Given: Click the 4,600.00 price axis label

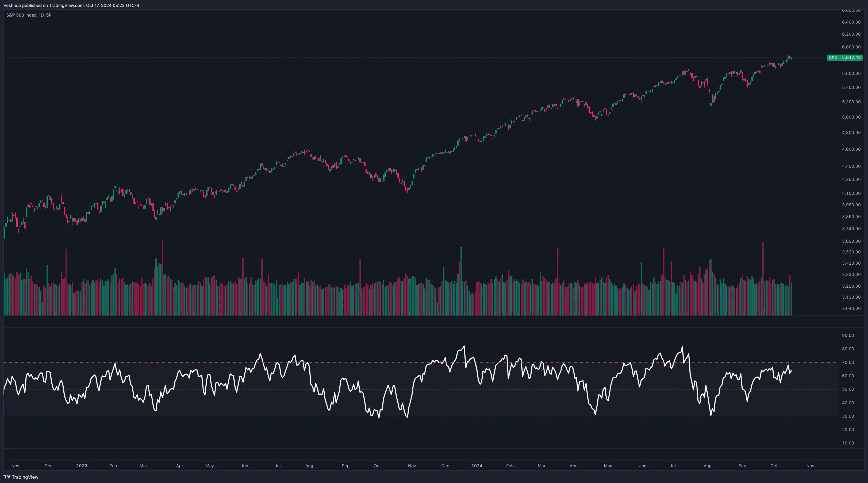Looking at the screenshot, I should pos(851,149).
